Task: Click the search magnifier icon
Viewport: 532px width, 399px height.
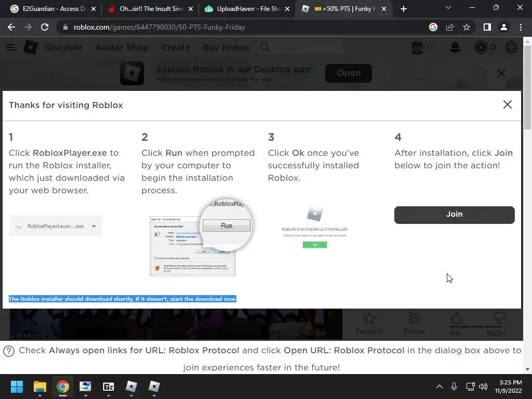Action: (x=265, y=47)
